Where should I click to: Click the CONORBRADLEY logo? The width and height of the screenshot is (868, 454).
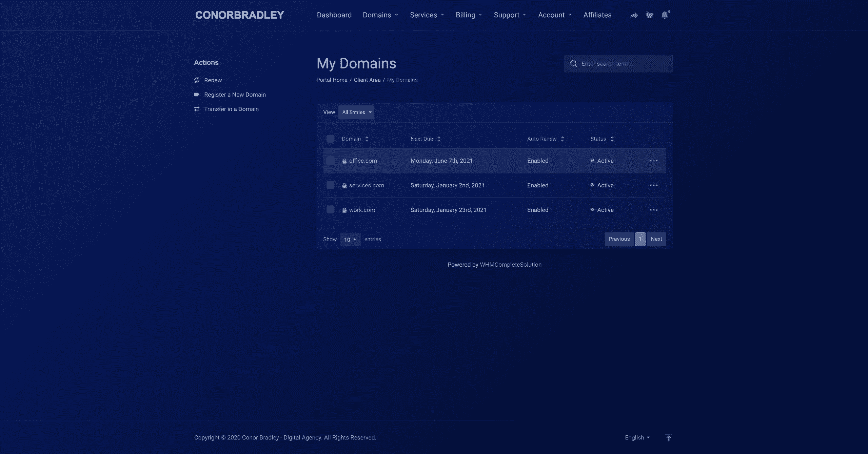tap(239, 15)
